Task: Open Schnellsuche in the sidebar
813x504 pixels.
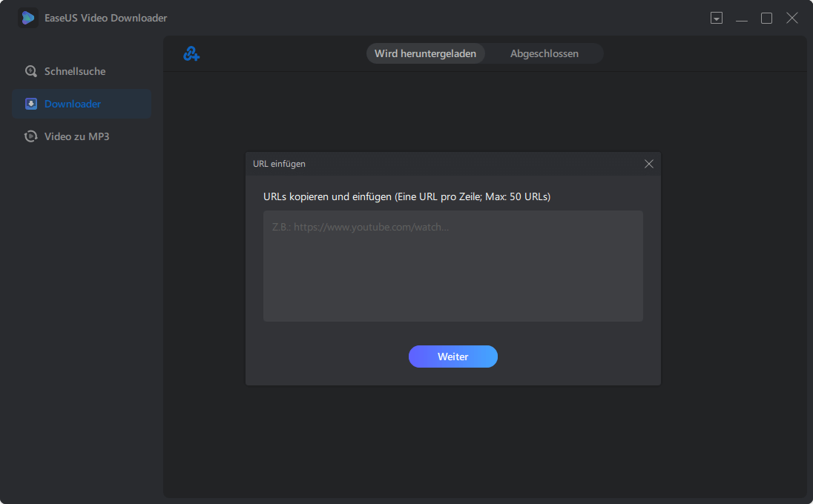Action: (82, 71)
